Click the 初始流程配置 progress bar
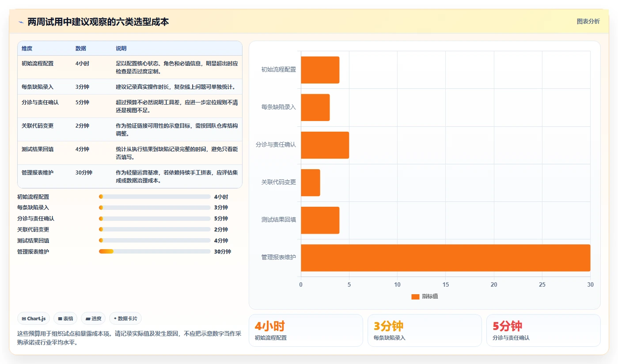This screenshot has width=618, height=364. 155,197
